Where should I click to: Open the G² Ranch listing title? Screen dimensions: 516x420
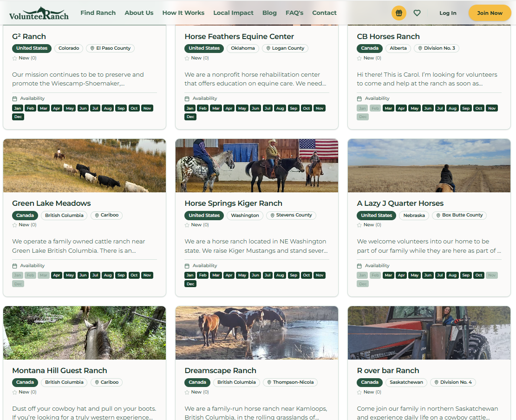[29, 37]
